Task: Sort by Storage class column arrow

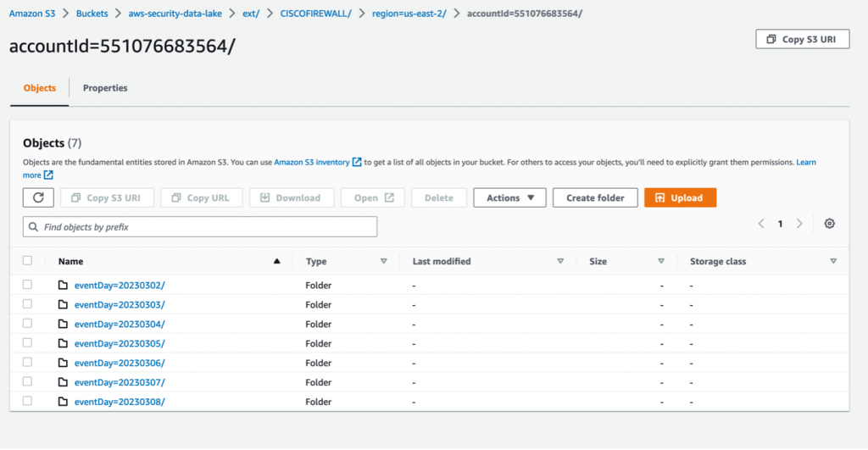Action: (x=833, y=261)
